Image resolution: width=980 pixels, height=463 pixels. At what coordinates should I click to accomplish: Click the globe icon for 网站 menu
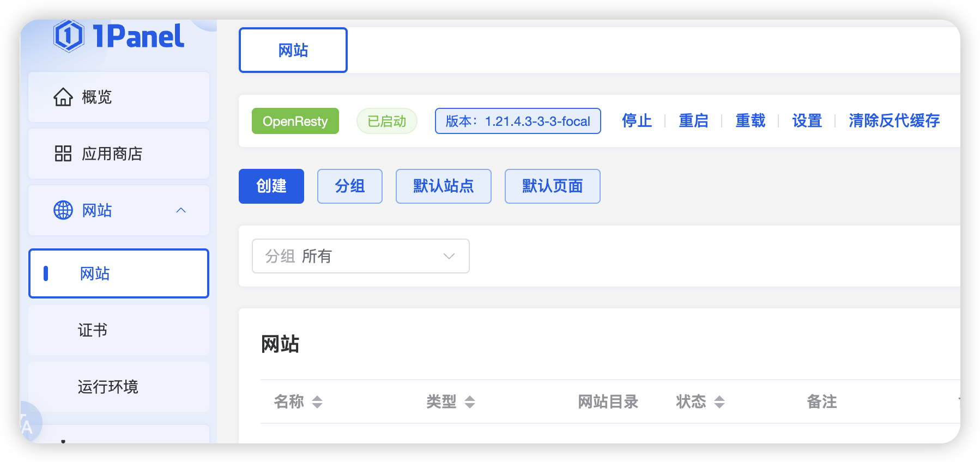coord(63,210)
